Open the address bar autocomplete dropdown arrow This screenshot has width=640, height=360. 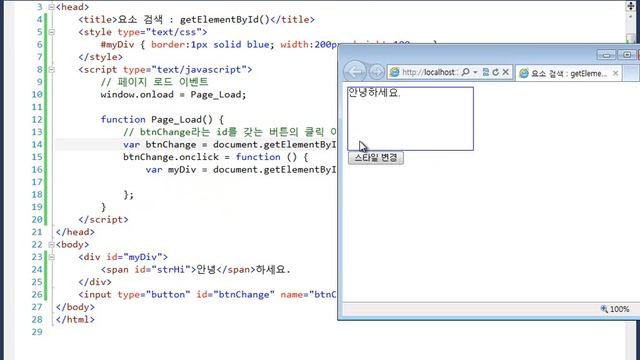click(x=475, y=72)
